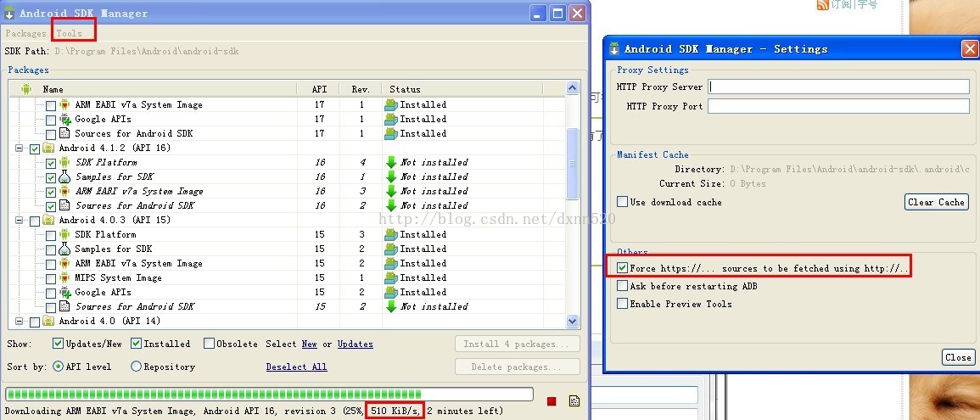Click Delete packages button

(x=517, y=367)
